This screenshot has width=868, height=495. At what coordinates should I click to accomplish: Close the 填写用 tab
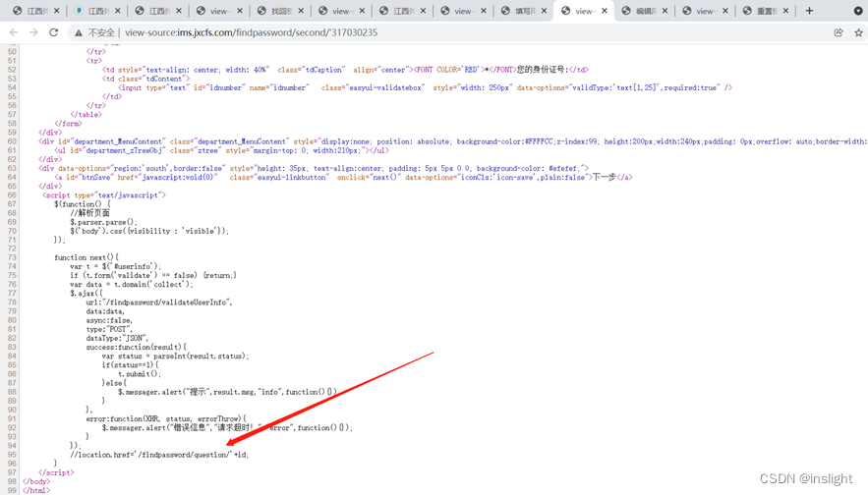544,11
